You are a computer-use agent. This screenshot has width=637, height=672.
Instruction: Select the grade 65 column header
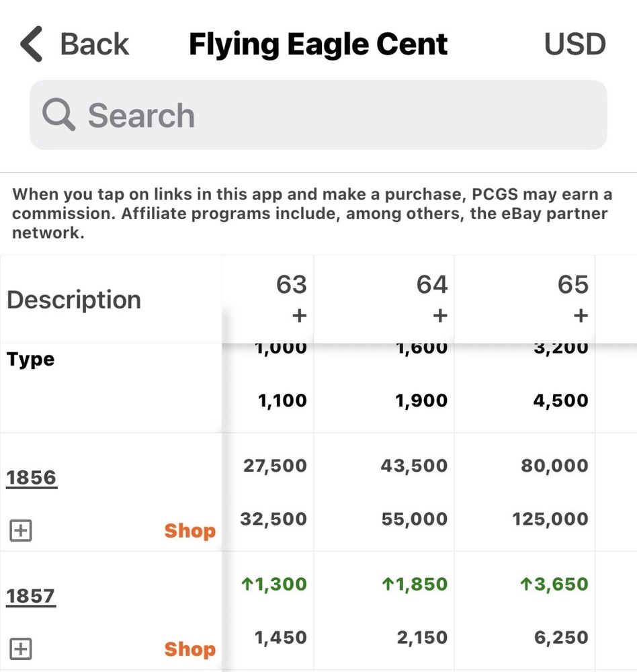click(572, 285)
